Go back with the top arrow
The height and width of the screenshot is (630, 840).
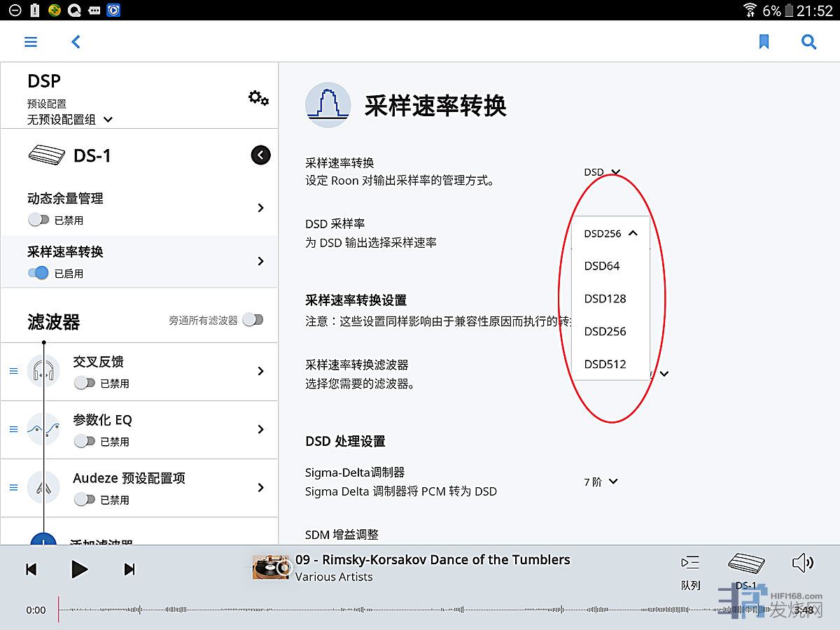click(76, 42)
